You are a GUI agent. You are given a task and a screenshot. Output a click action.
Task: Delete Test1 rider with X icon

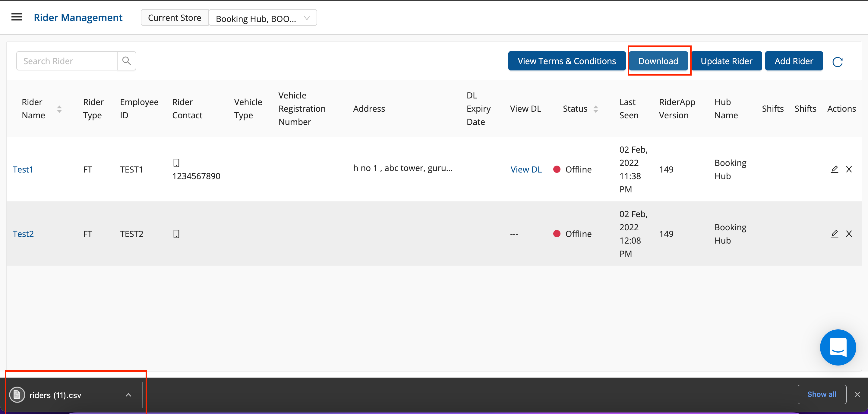click(x=849, y=169)
